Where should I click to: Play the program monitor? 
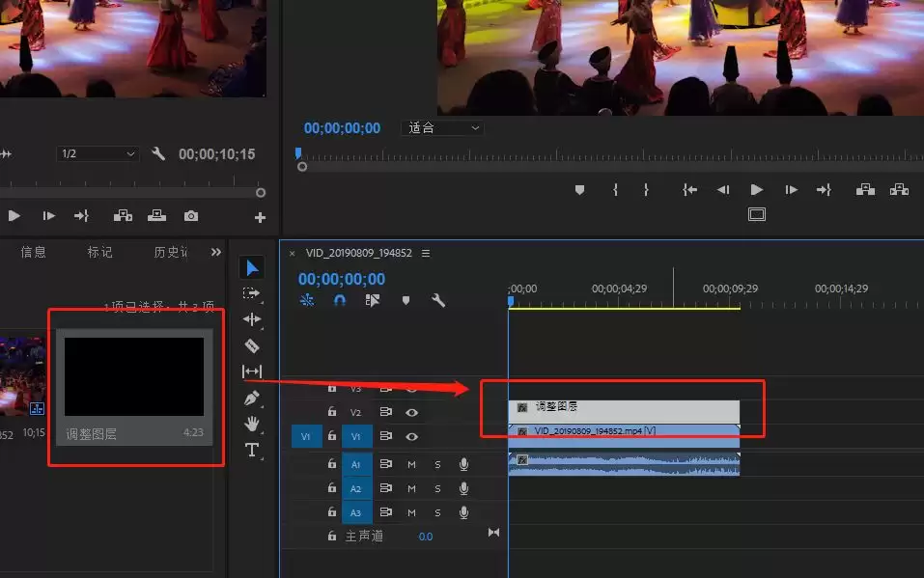click(757, 190)
